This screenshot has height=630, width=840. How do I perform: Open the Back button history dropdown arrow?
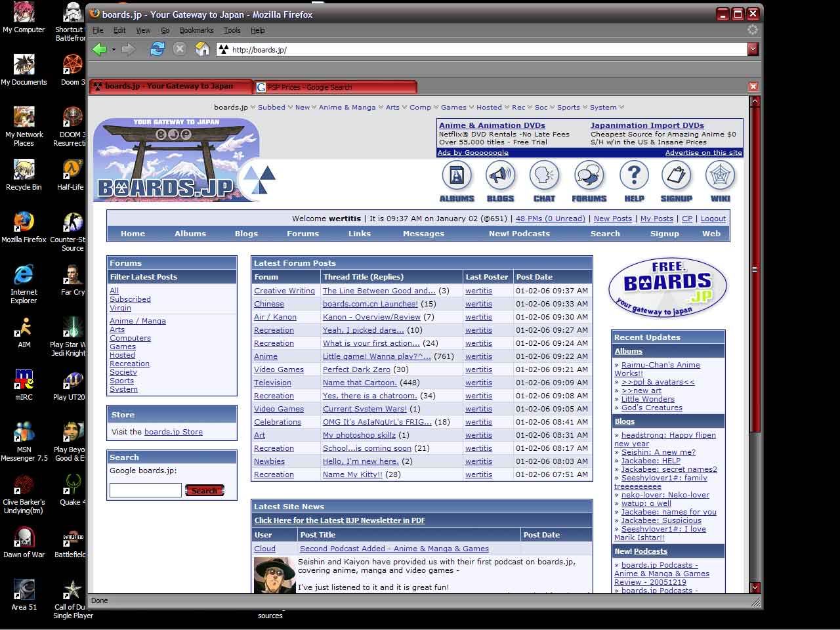pyautogui.click(x=114, y=49)
